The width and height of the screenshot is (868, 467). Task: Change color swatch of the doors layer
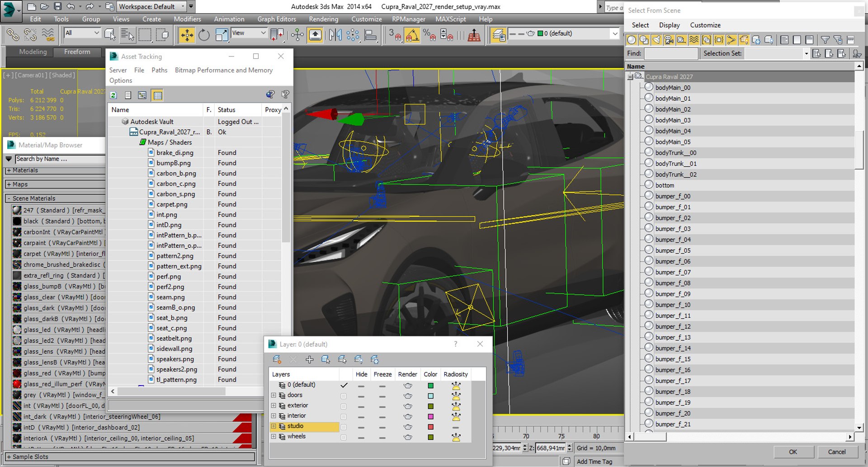[430, 396]
